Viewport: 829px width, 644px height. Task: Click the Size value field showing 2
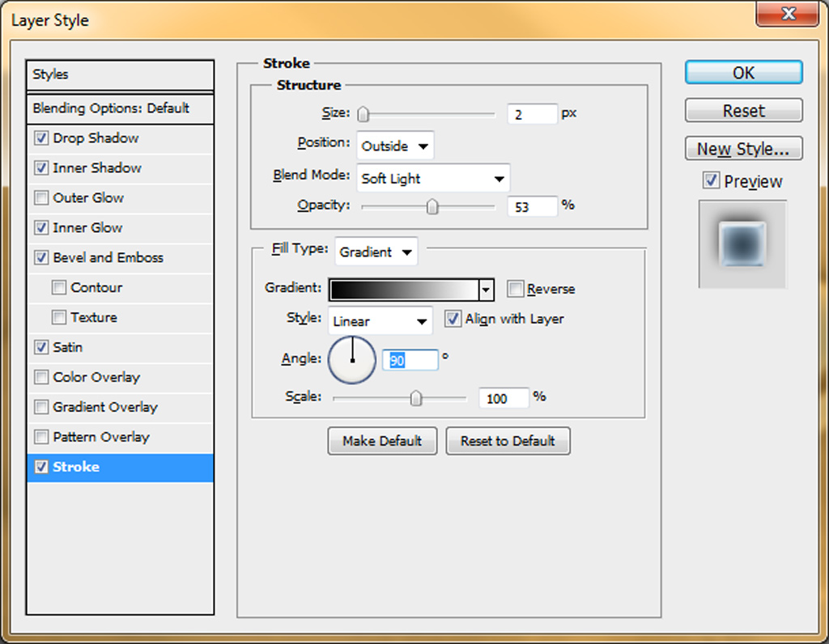click(x=532, y=114)
